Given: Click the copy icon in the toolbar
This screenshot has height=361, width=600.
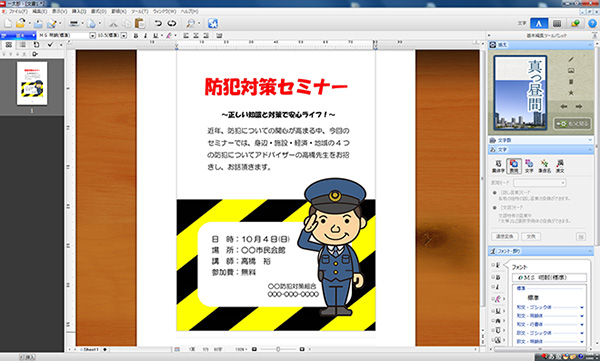Looking at the screenshot, I should click(127, 23).
